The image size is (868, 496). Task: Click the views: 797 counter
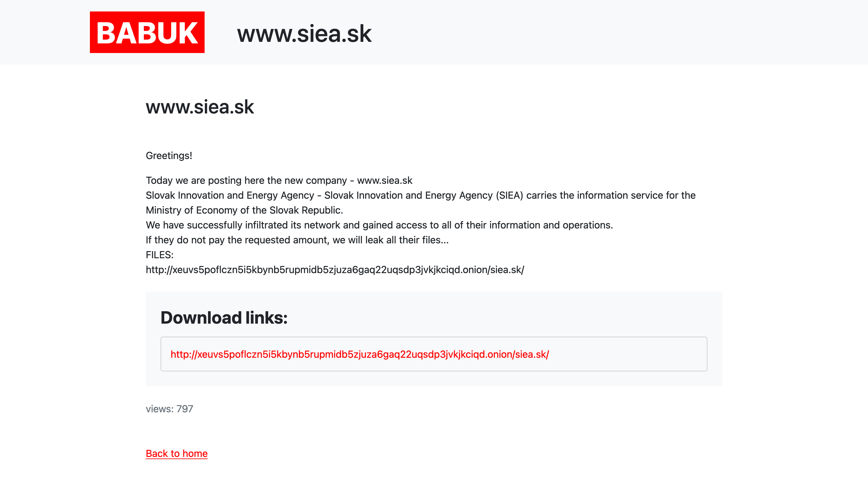tap(169, 409)
